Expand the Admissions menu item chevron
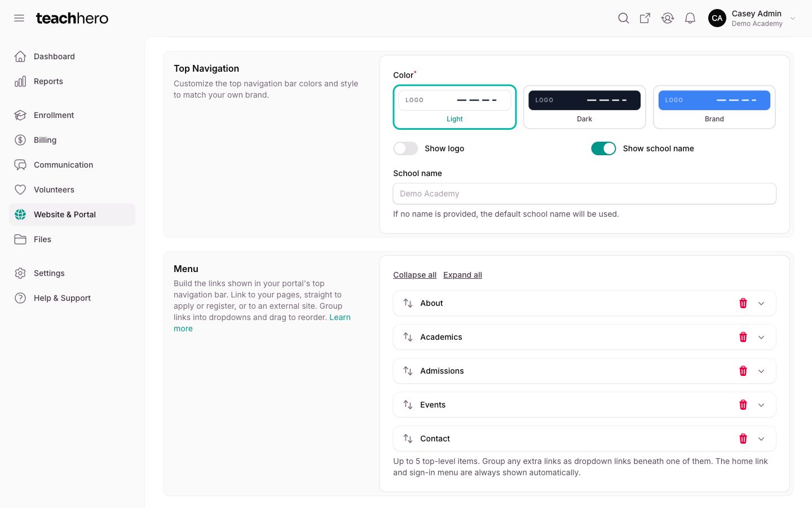 coord(761,371)
